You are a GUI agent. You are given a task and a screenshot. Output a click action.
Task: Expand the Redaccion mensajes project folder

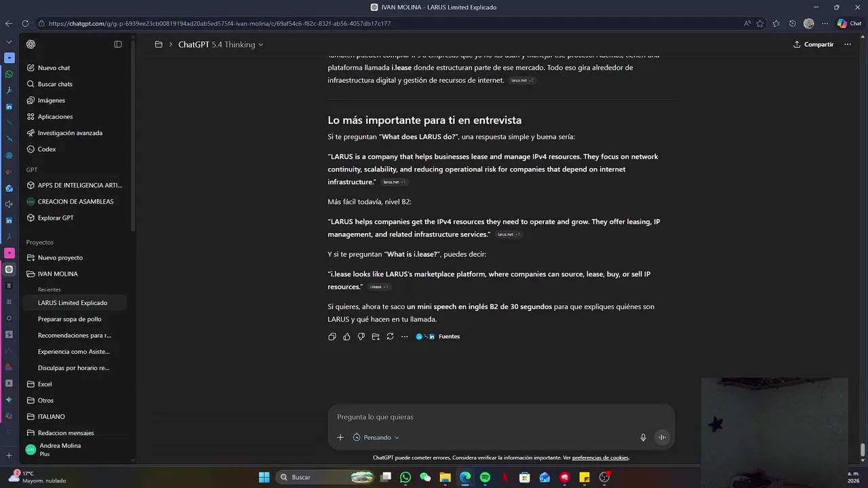tap(76, 432)
